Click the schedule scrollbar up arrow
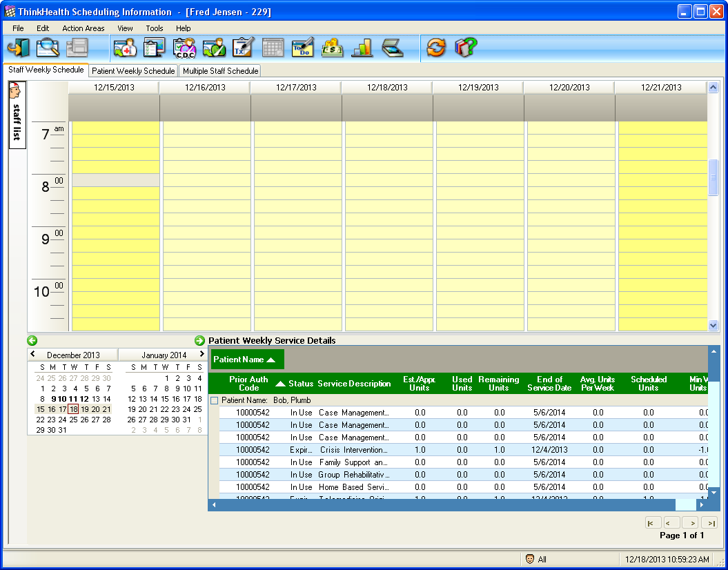The image size is (728, 570). (713, 87)
